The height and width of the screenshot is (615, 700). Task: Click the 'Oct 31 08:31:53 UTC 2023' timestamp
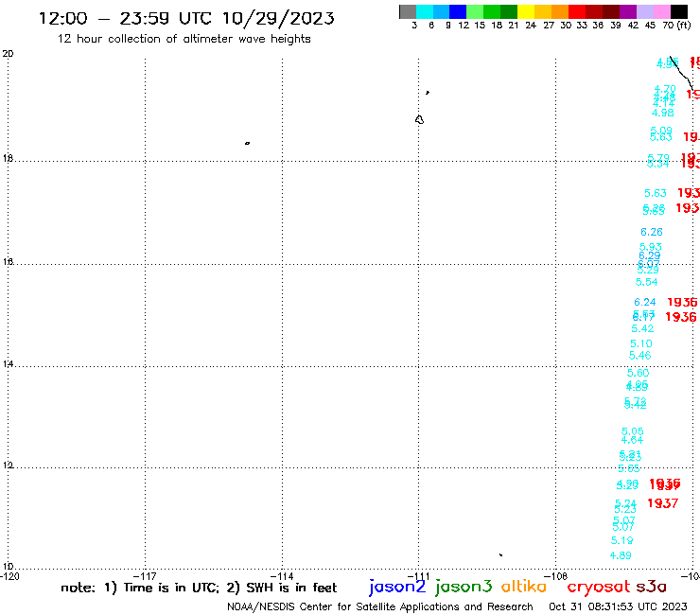click(x=618, y=606)
